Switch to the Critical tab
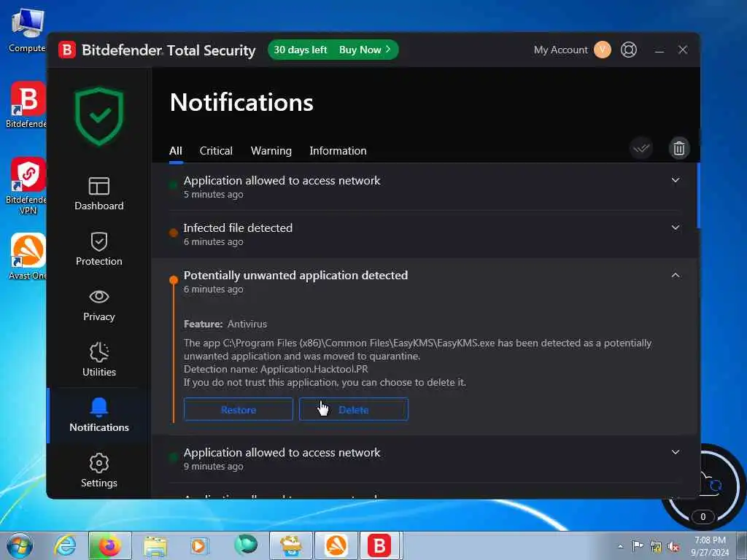The height and width of the screenshot is (560, 747). click(216, 151)
